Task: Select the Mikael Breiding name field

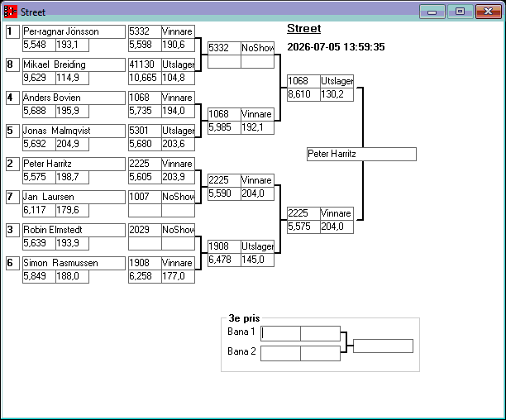Action: point(74,64)
